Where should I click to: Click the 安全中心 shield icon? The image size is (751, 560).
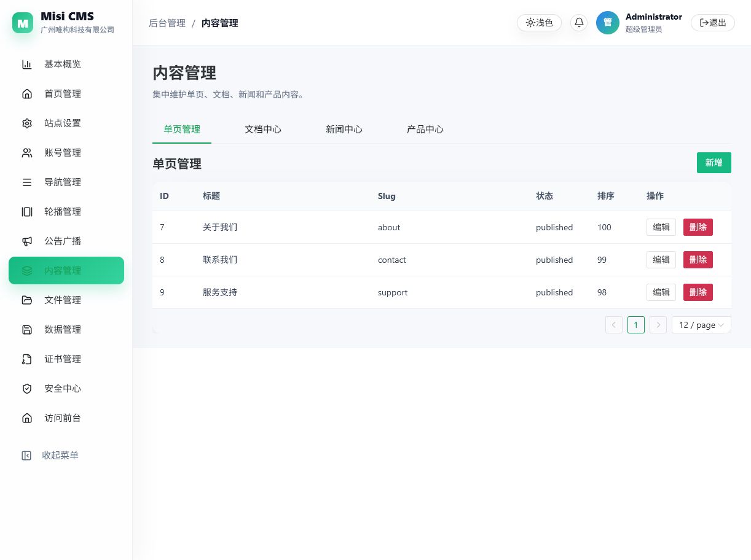[27, 389]
